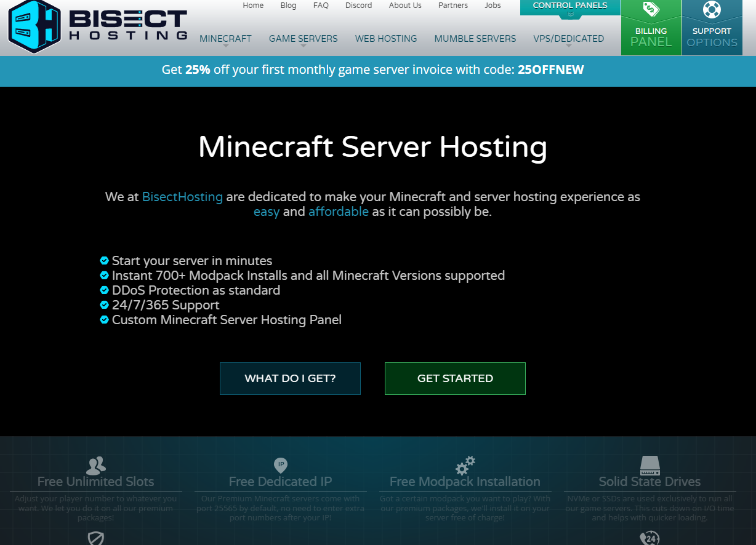This screenshot has width=756, height=545.
Task: Click the Free Modpack Installation gears icon
Action: [x=465, y=465]
